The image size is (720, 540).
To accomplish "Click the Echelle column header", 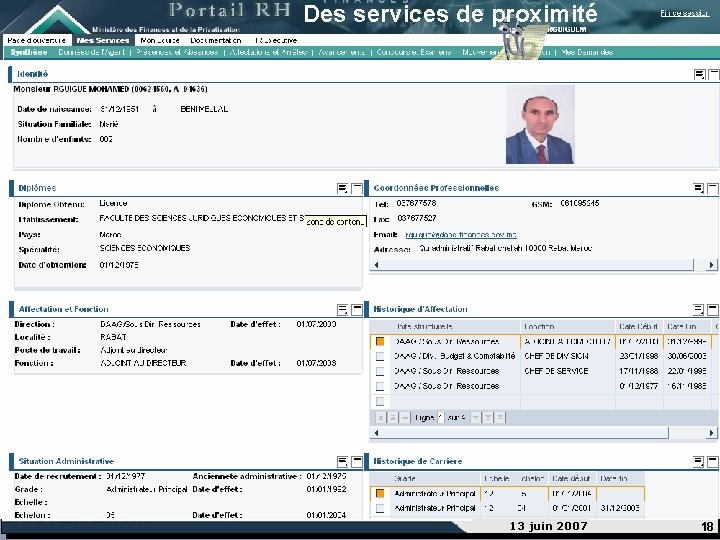I will point(498,478).
